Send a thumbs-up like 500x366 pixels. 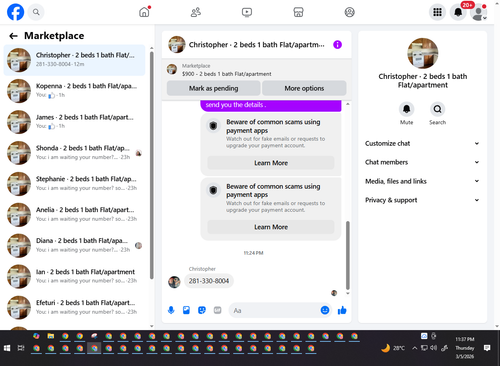[342, 310]
